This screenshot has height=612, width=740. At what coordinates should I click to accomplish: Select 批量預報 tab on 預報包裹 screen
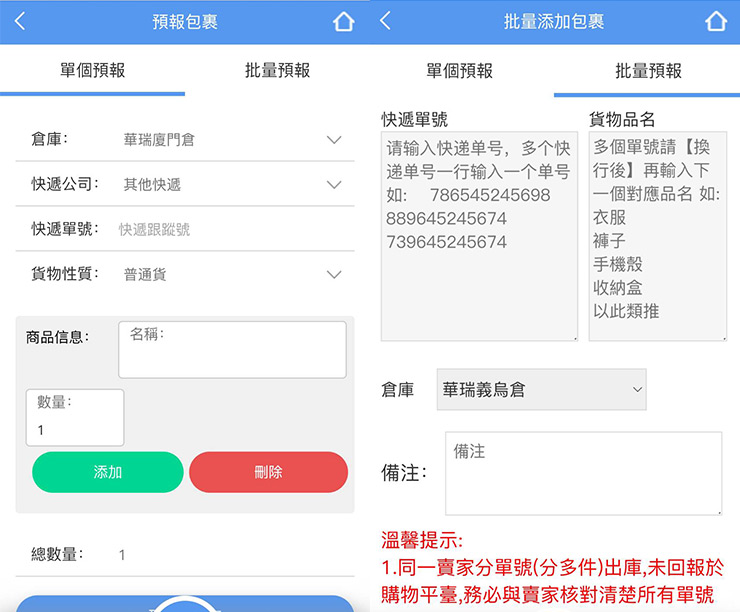278,70
